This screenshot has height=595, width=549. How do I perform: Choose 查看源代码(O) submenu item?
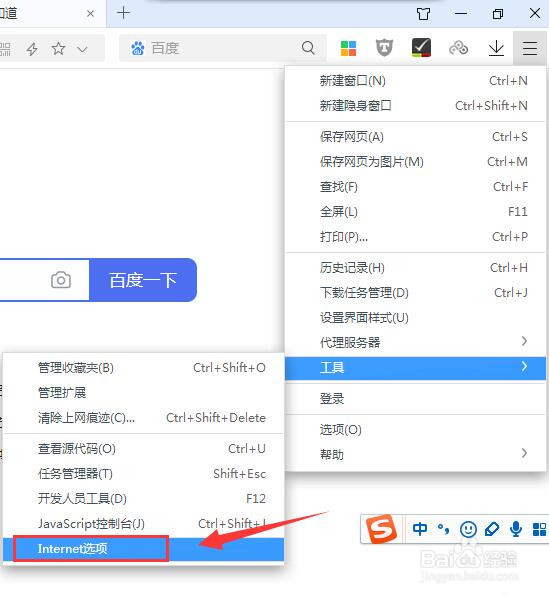tap(143, 449)
